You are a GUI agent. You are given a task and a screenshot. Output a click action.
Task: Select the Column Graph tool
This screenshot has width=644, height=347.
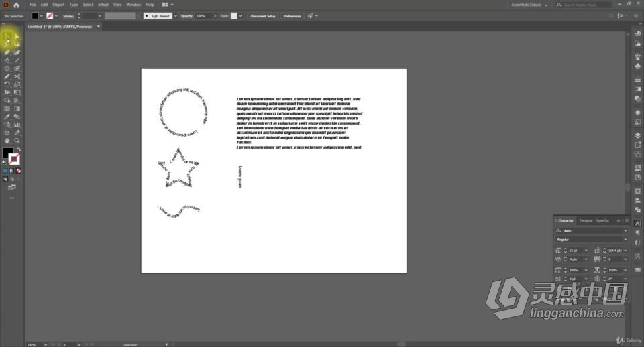(x=17, y=125)
